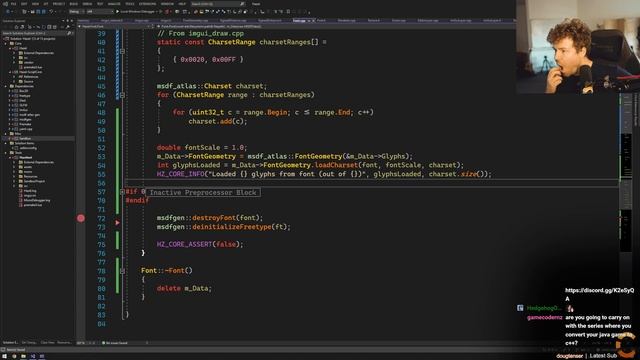
Task: Collapse the for loop at line 46
Action: coord(122,95)
